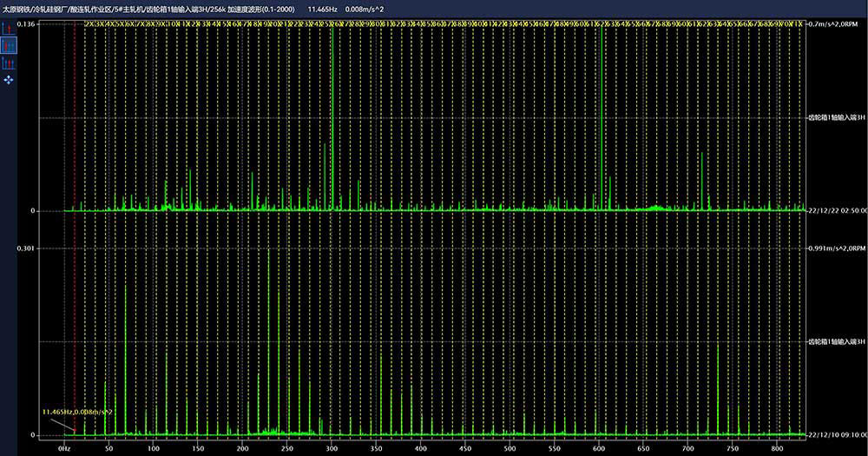Select the sideband cursor tool icon

click(9, 63)
